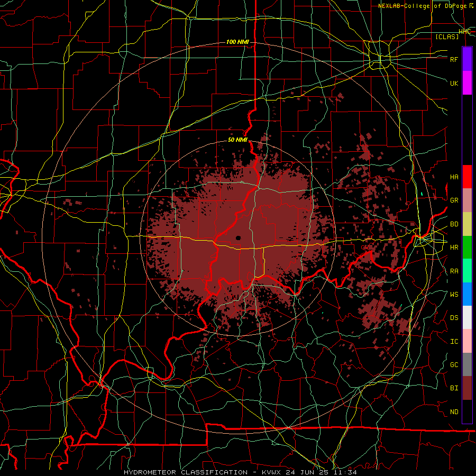476x476 pixels.
Task: Click the 'RF' legend label text
Action: (454, 59)
